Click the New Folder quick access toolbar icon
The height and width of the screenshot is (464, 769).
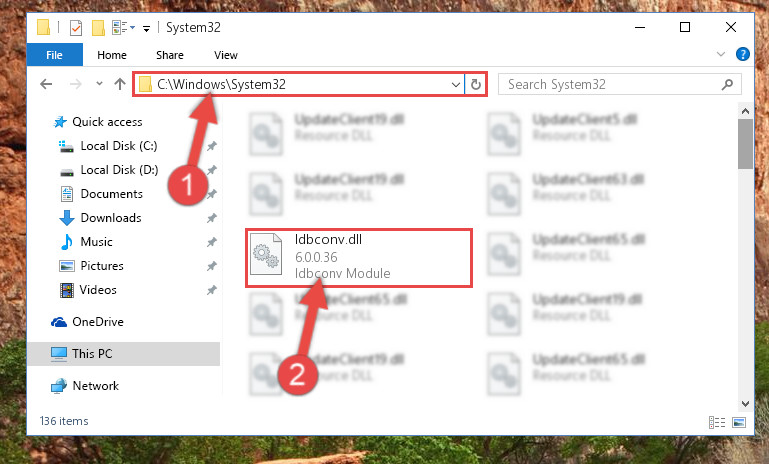(98, 28)
